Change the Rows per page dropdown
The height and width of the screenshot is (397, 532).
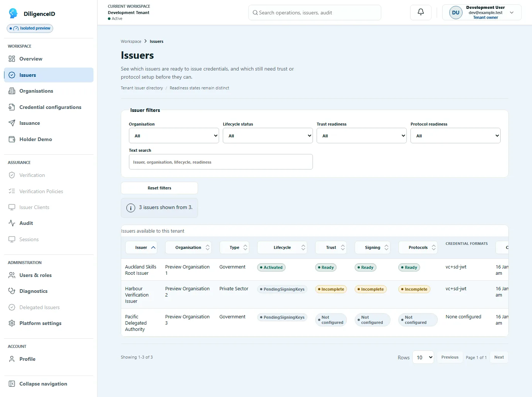click(423, 357)
